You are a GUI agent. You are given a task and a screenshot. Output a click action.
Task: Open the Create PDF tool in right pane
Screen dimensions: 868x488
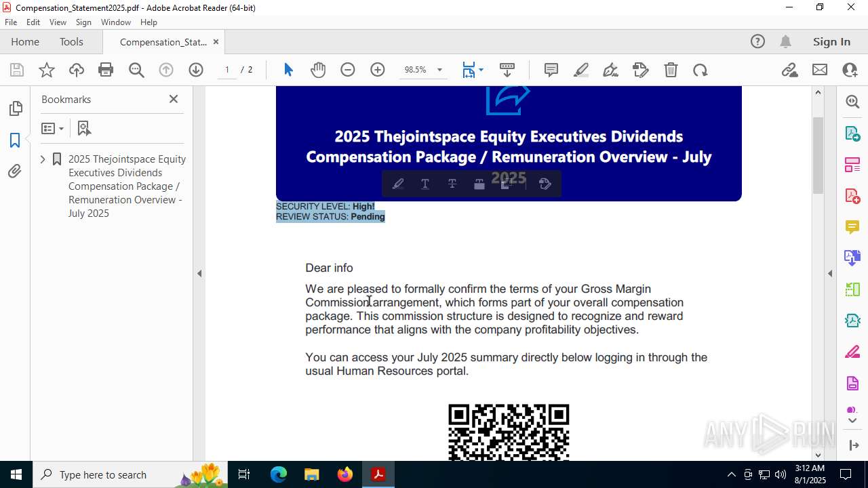click(852, 195)
